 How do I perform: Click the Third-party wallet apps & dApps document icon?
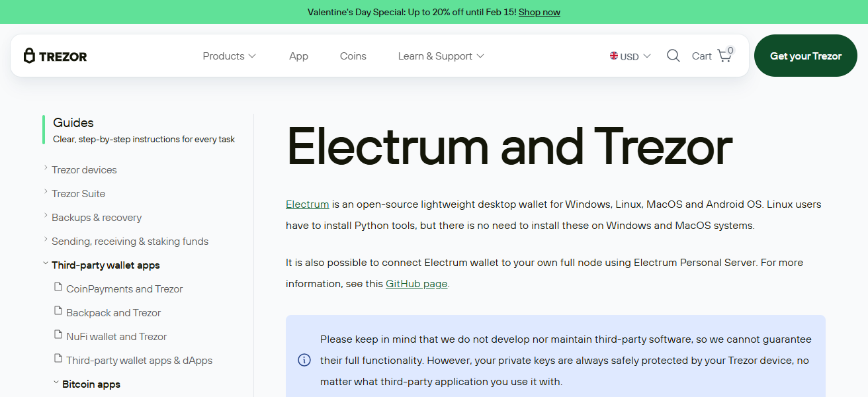tap(58, 359)
